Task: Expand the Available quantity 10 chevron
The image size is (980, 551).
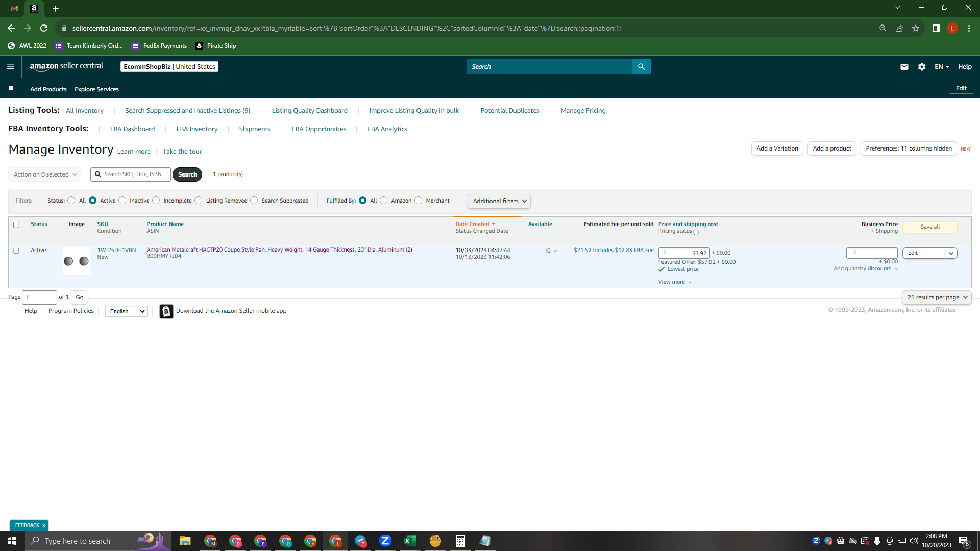Action: pyautogui.click(x=555, y=251)
